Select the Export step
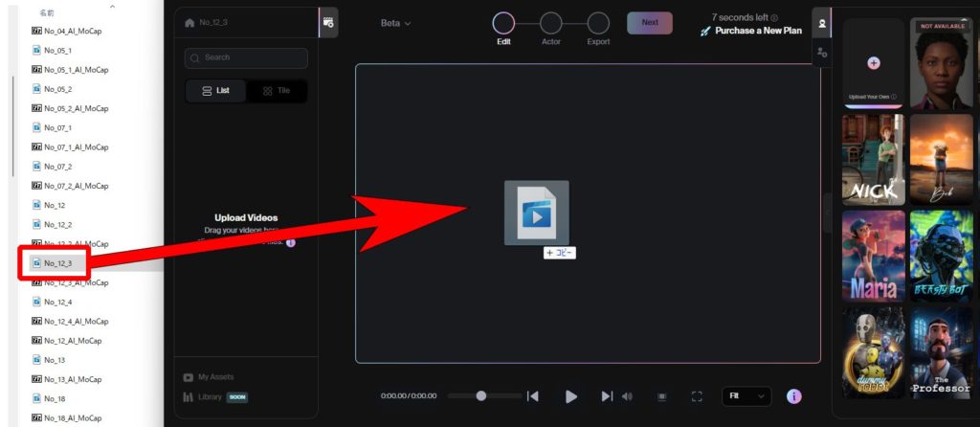Screen dimensions: 980x427 tap(598, 23)
